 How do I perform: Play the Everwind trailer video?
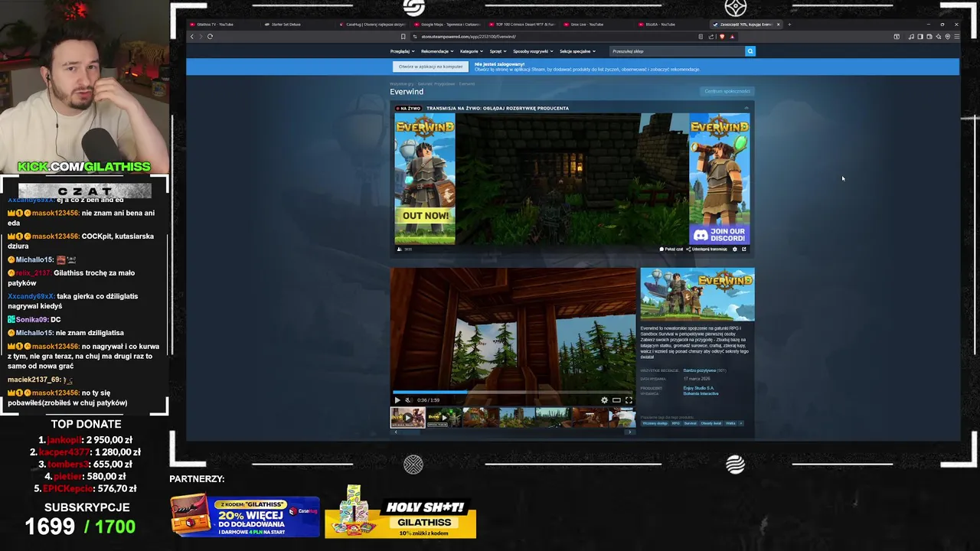coord(397,400)
